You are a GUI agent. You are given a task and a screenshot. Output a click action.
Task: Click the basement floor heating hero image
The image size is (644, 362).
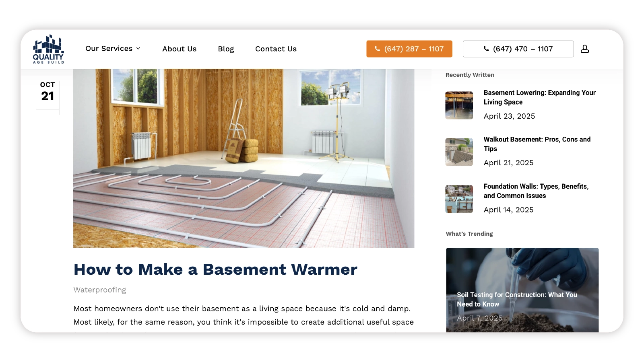point(244,158)
